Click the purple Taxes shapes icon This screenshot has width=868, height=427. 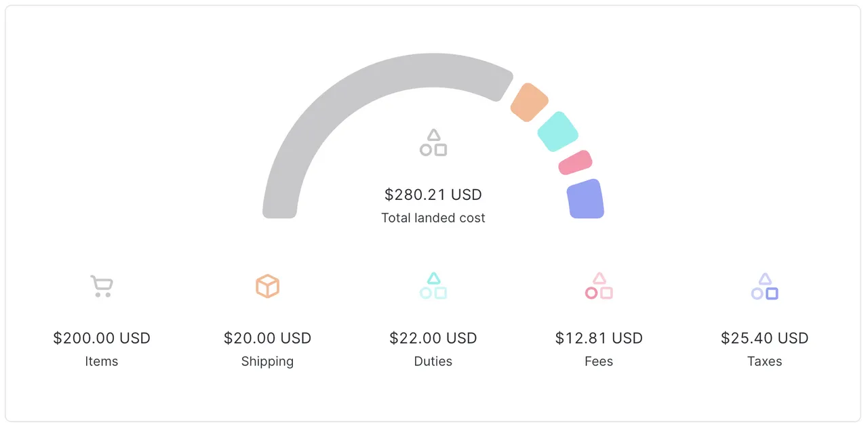pyautogui.click(x=764, y=286)
